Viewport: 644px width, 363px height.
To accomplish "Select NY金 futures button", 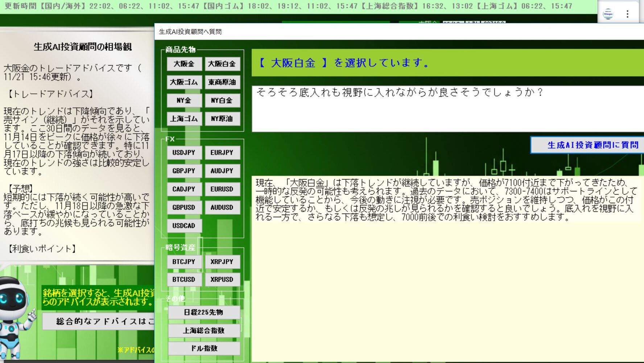I will click(184, 101).
